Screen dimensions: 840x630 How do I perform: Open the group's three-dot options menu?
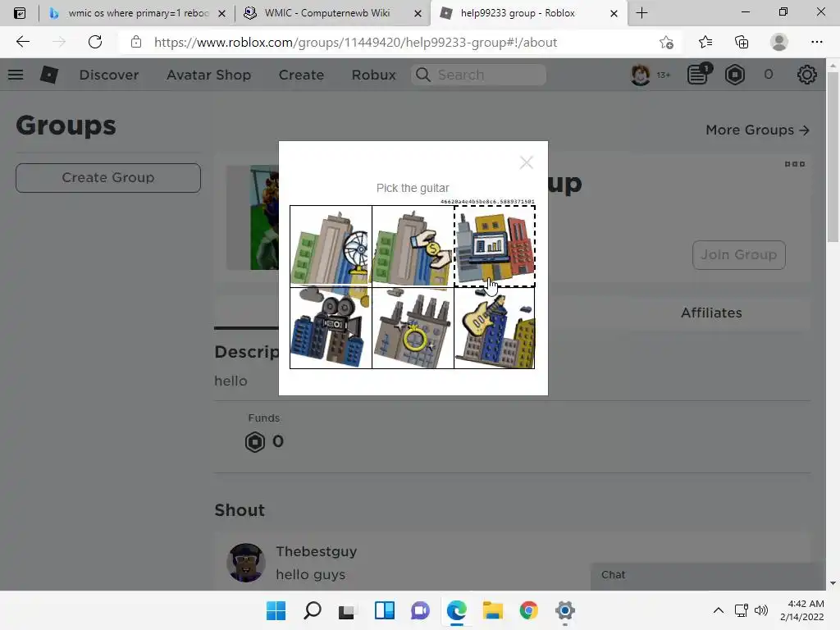pyautogui.click(x=794, y=164)
